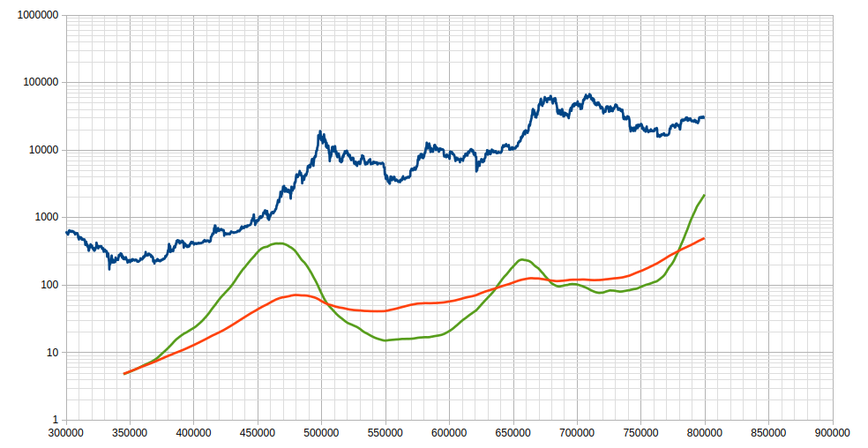Image resolution: width=868 pixels, height=448 pixels.
Task: Click the x-axis label 350000
Action: (130, 432)
